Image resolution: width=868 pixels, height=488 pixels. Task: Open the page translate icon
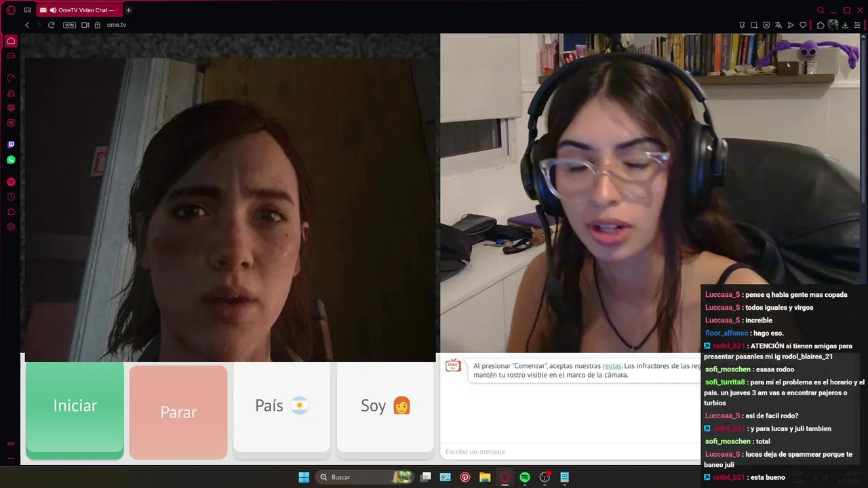coord(778,25)
